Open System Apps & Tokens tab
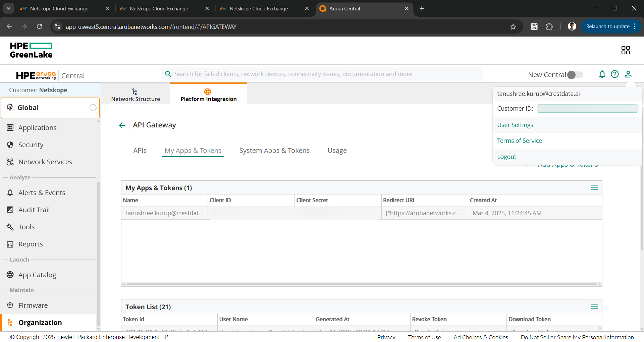The image size is (644, 342). click(274, 151)
